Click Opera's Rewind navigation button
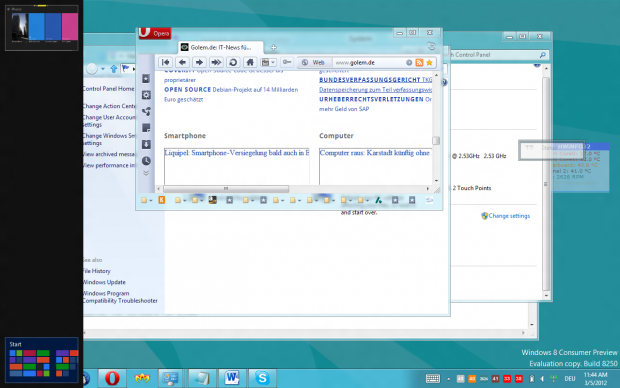Image resolution: width=620 pixels, height=388 pixels. point(165,62)
